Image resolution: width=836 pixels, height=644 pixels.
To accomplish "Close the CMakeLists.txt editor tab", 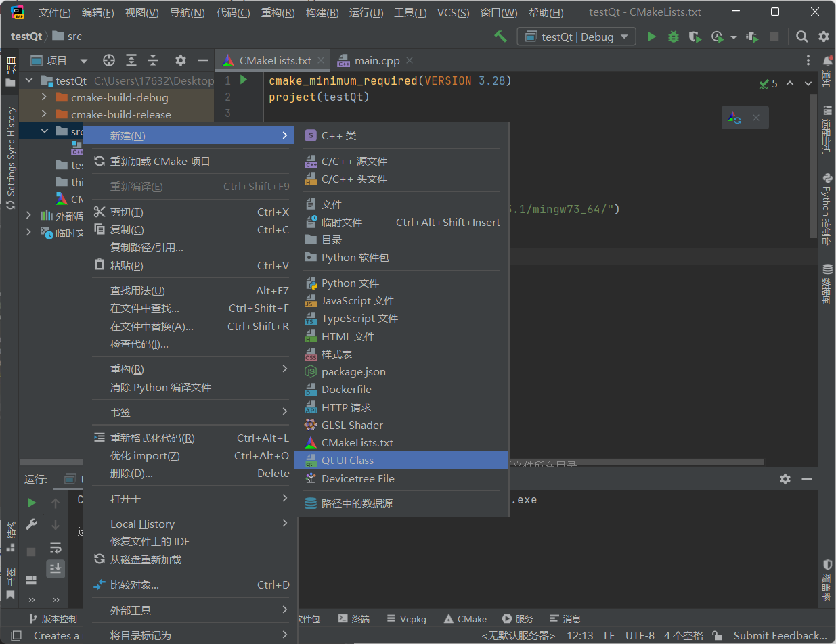I will (x=321, y=60).
